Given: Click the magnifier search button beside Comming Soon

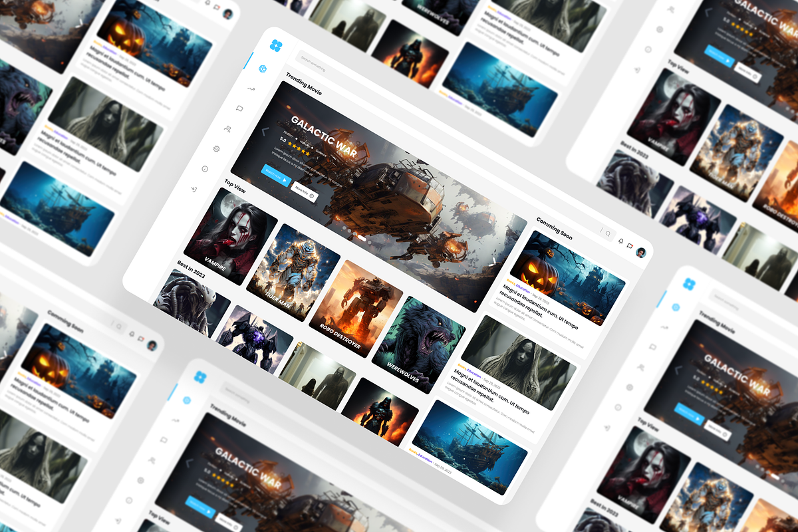Looking at the screenshot, I should click(x=607, y=233).
